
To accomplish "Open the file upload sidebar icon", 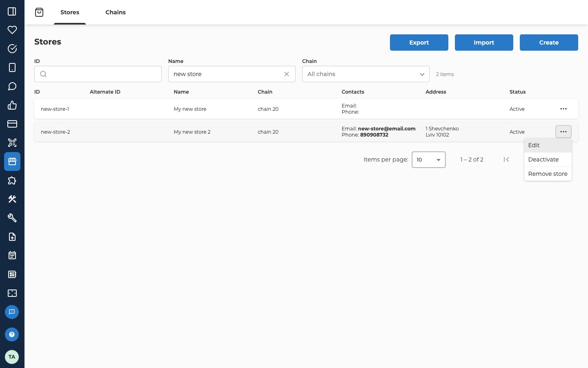I will point(12,237).
